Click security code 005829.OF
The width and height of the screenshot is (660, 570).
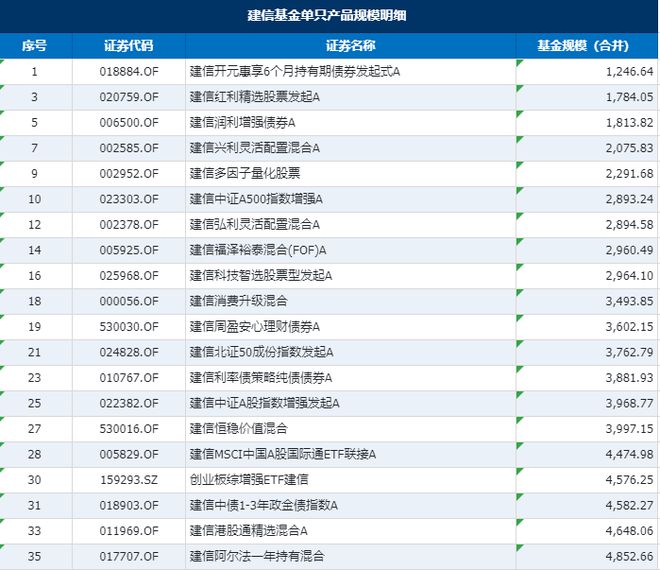click(x=129, y=454)
